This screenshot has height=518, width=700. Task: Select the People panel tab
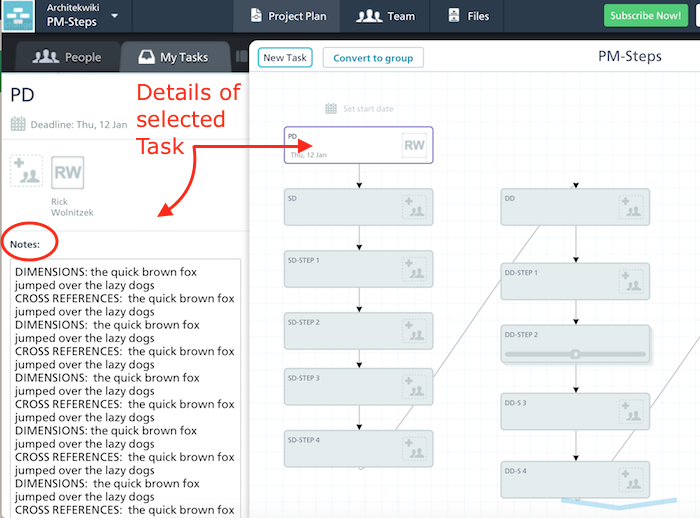tap(67, 57)
